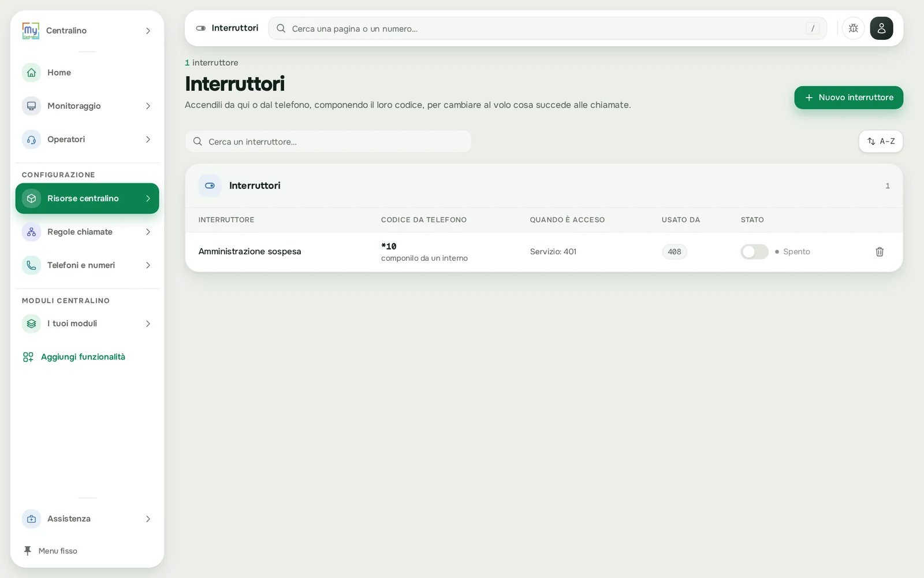Click the I tuoi moduli layers icon
This screenshot has width=924, height=578.
pyautogui.click(x=31, y=324)
